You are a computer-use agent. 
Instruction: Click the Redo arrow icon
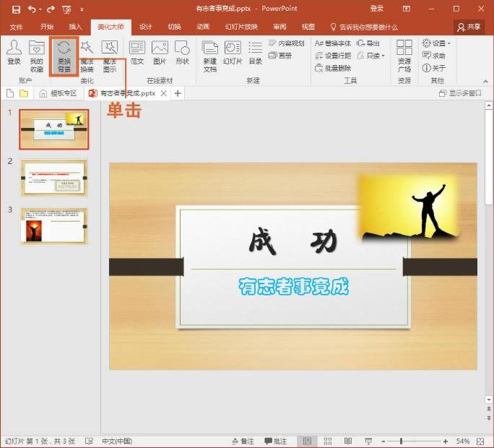51,9
